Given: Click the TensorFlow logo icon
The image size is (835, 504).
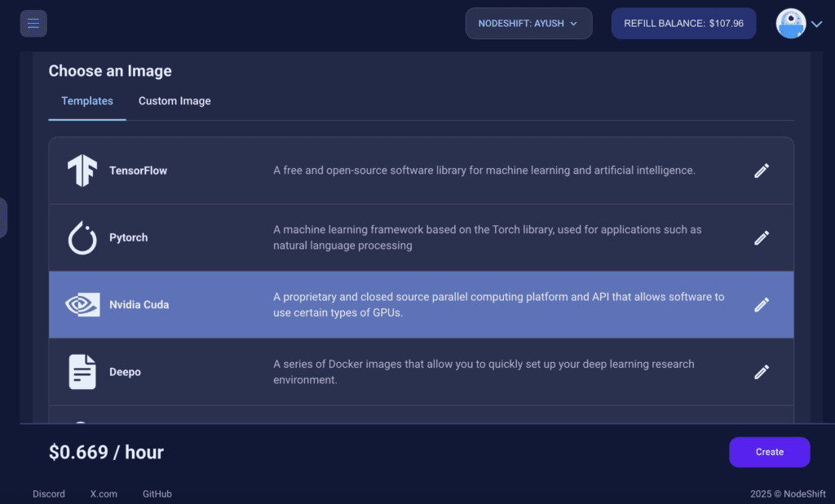Looking at the screenshot, I should click(82, 170).
